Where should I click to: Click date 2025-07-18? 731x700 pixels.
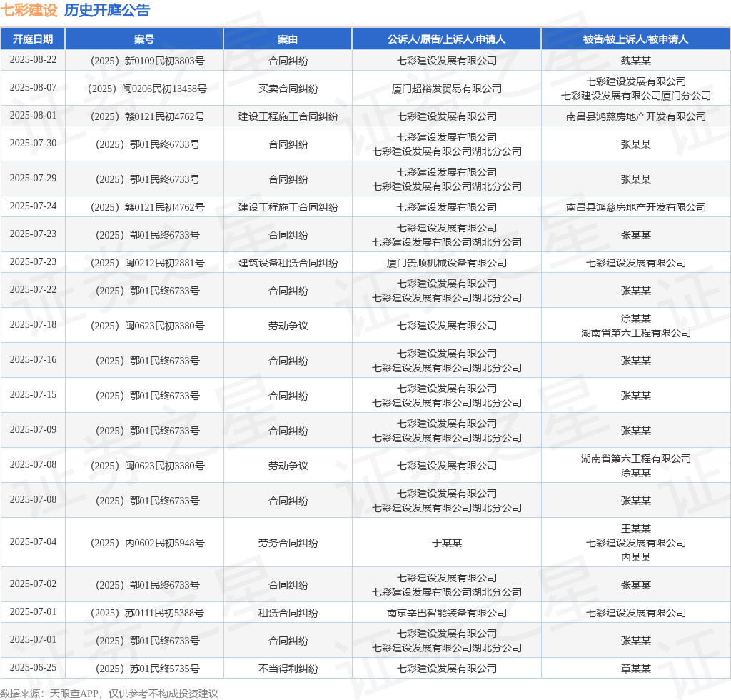[33, 324]
